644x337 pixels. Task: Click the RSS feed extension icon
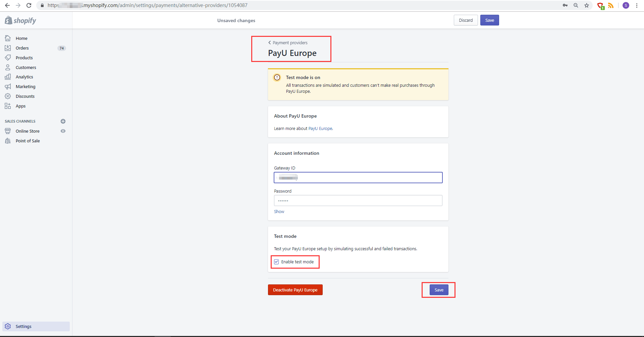tap(611, 5)
